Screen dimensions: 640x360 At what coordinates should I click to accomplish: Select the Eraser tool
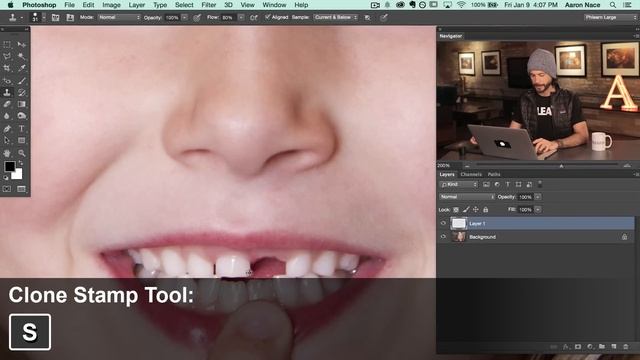(7, 104)
